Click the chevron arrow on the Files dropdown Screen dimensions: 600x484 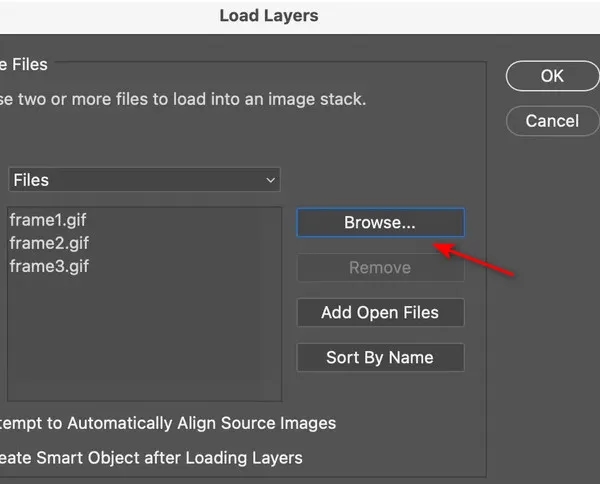(x=270, y=180)
